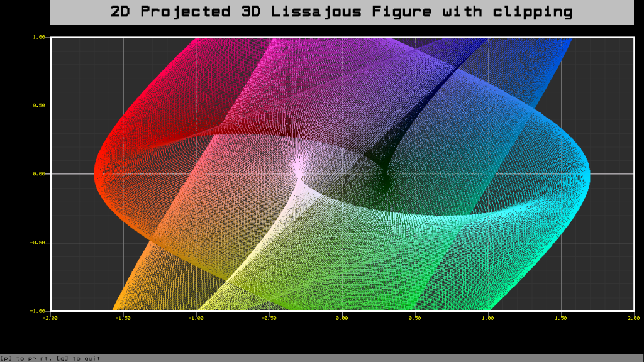Click the -0.50 label on the x-axis
The height and width of the screenshot is (362, 644).
pos(269,318)
